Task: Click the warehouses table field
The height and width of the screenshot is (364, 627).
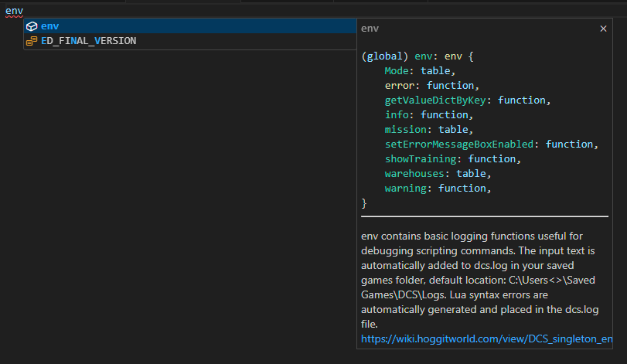Action: coord(438,174)
